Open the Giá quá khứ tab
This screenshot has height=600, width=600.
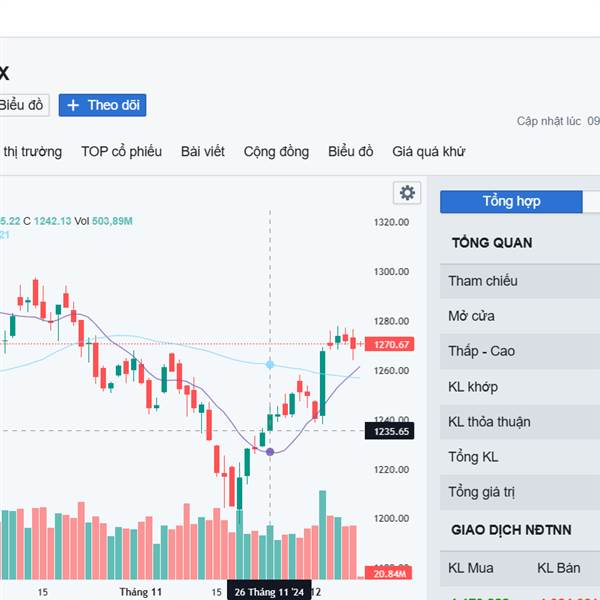(428, 152)
